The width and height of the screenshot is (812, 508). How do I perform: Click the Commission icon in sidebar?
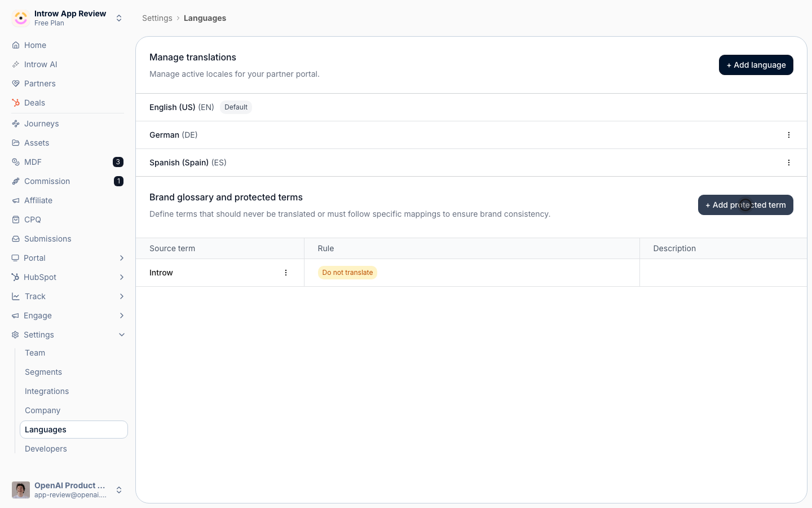(x=16, y=181)
